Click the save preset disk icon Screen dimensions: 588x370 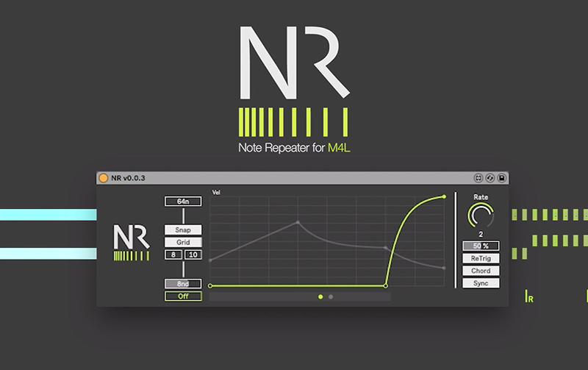click(x=502, y=178)
